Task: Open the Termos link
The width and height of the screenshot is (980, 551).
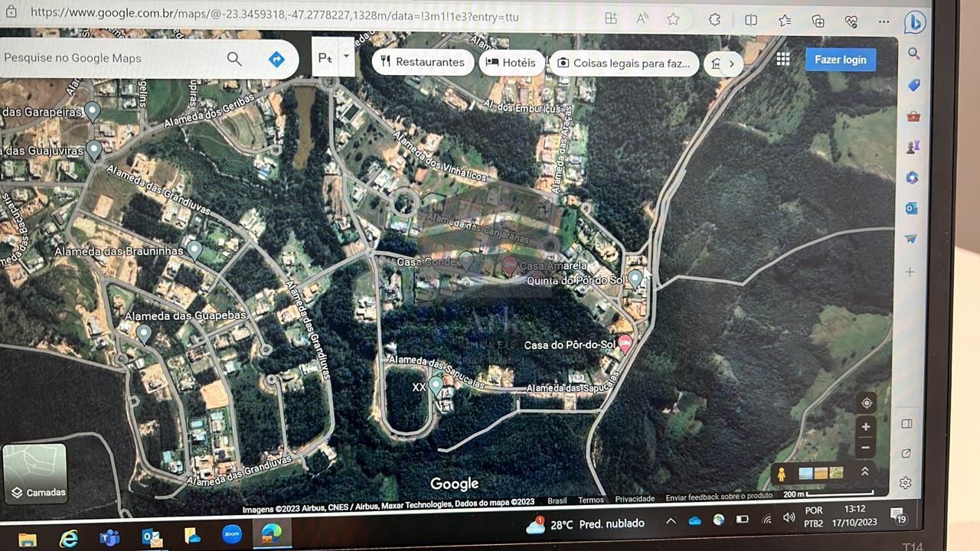Action: tap(591, 500)
